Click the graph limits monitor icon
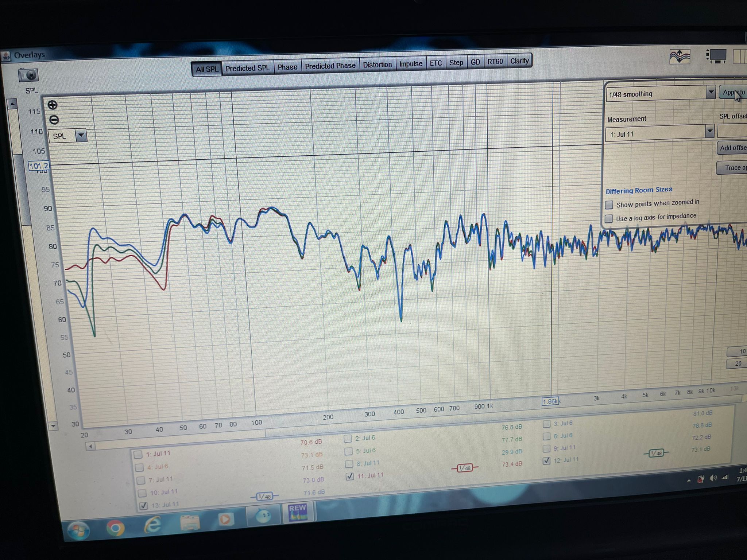The height and width of the screenshot is (560, 747). [x=716, y=57]
